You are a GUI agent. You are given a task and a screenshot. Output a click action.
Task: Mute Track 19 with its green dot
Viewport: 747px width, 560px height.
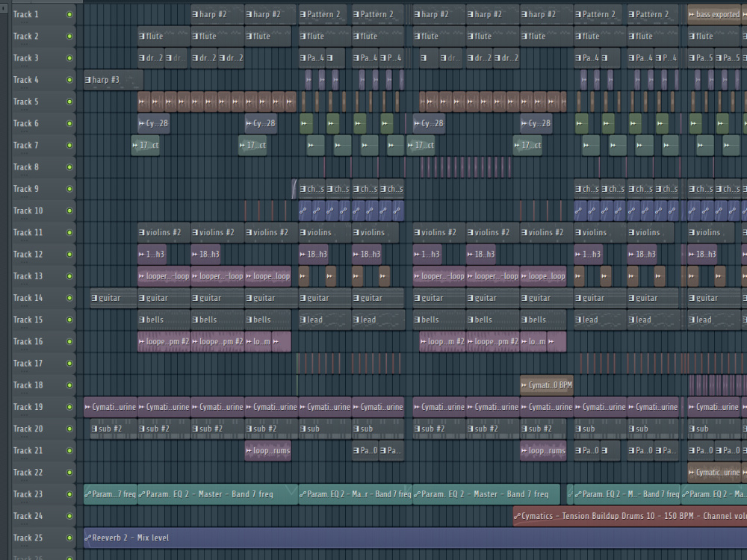point(69,407)
